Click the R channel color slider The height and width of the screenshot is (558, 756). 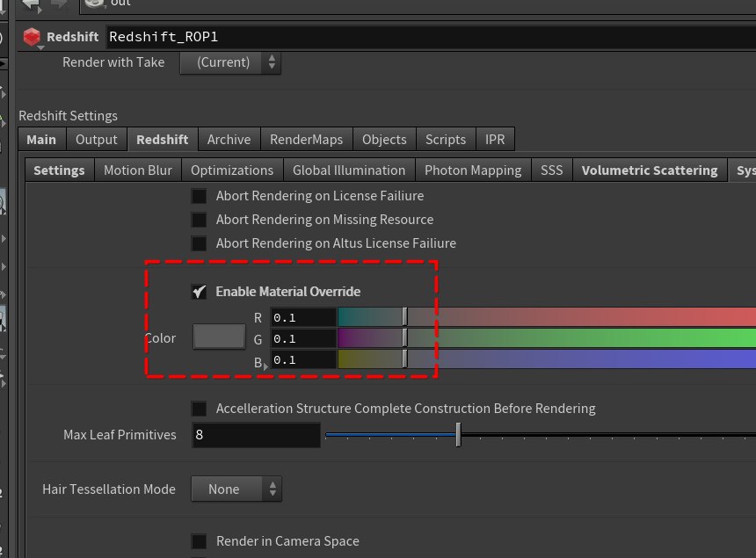click(547, 317)
